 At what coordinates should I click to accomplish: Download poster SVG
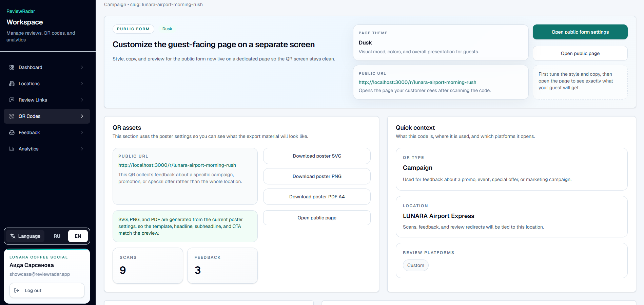pos(317,156)
